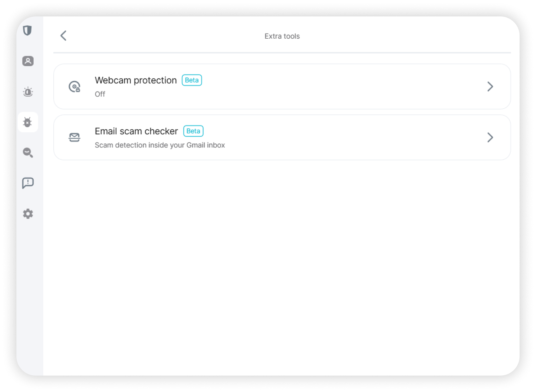Screen dimensions: 536x392
Task: Click Scam detection inside your Gmail inbox text
Action: coord(160,145)
